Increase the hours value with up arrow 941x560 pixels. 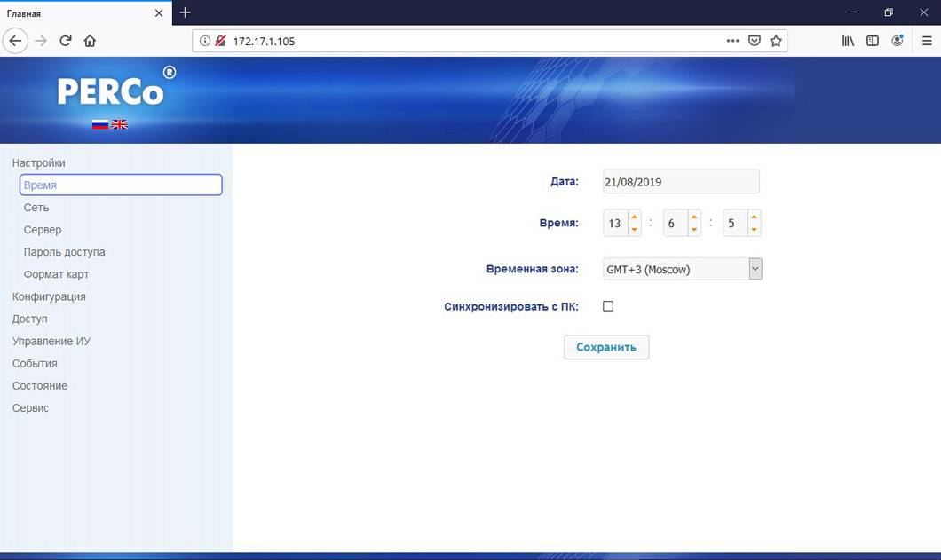[x=634, y=217]
